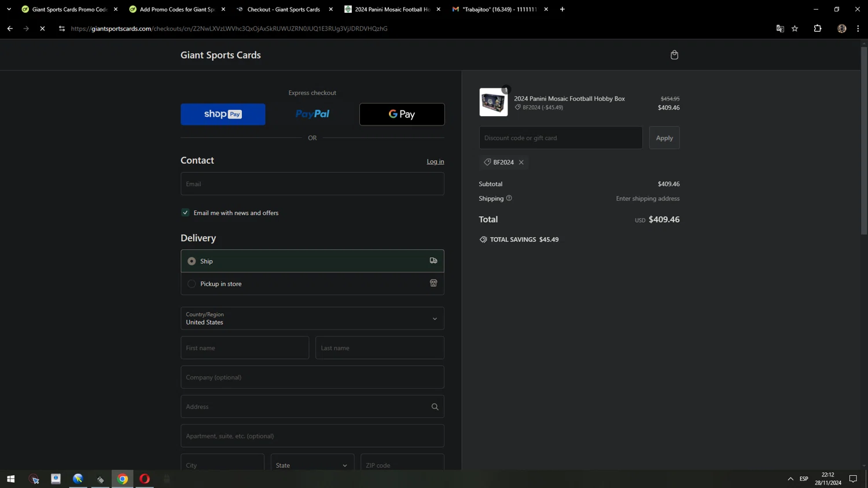Viewport: 868px width, 488px height.
Task: Click the browser address bar URL
Action: [229, 28]
